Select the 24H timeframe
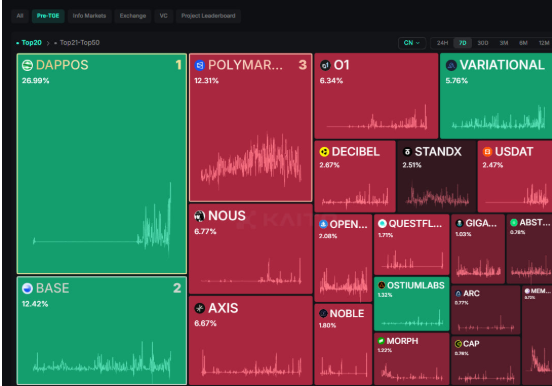The width and height of the screenshot is (552, 386). tap(443, 43)
